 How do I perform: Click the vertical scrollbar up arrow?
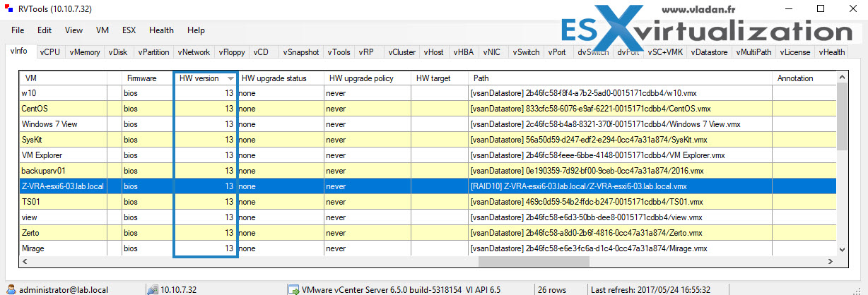pyautogui.click(x=841, y=78)
